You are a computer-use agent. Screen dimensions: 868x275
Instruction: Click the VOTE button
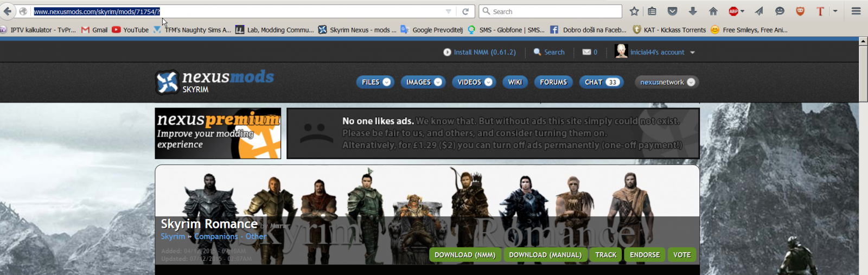(682, 255)
